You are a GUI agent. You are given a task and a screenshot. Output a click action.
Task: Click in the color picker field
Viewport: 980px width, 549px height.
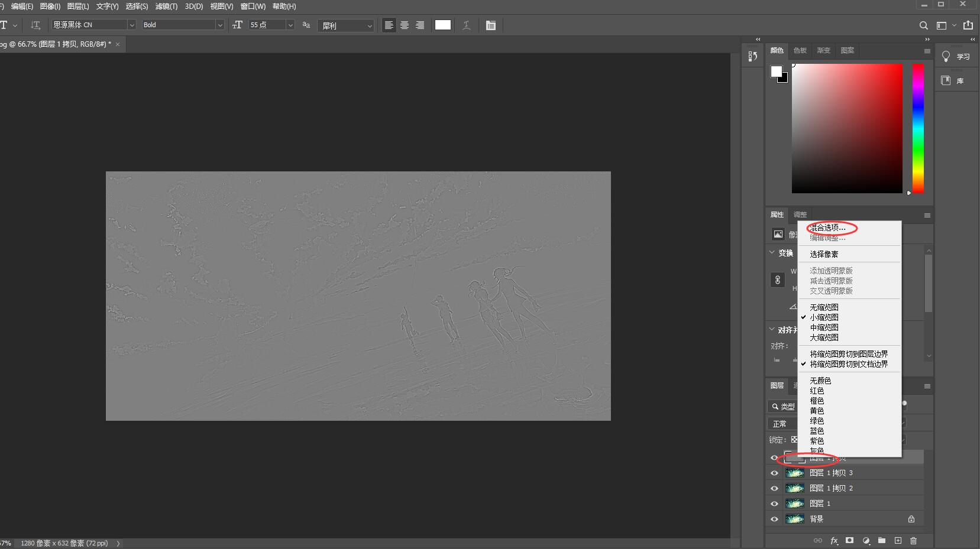click(x=847, y=128)
